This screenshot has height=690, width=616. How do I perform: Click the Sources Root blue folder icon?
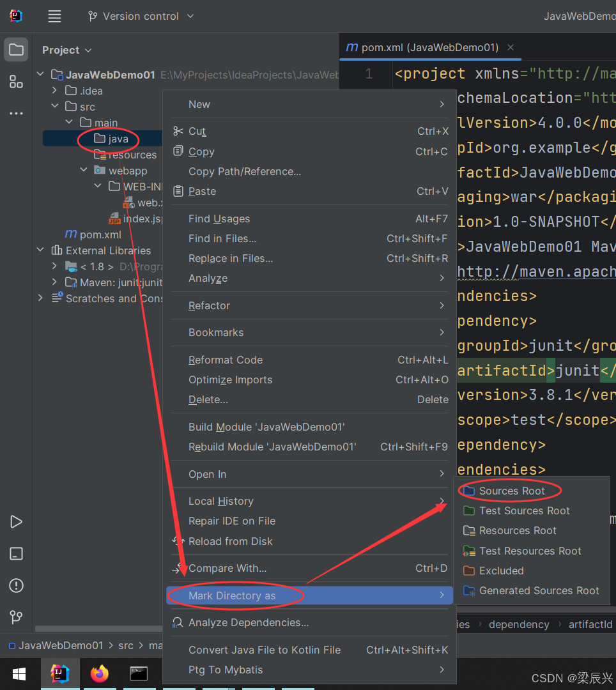click(469, 491)
